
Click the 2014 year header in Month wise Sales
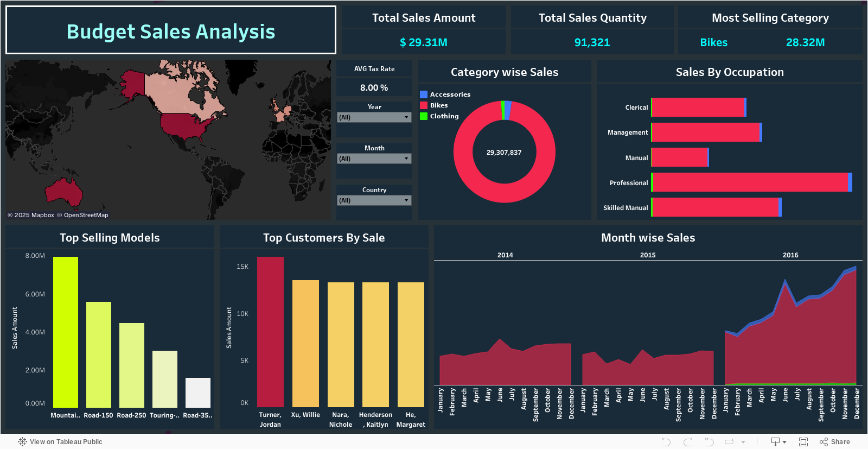point(505,255)
